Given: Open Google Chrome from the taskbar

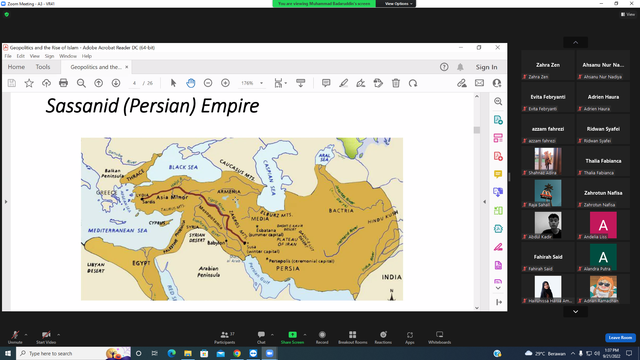Looking at the screenshot, I should [237, 353].
